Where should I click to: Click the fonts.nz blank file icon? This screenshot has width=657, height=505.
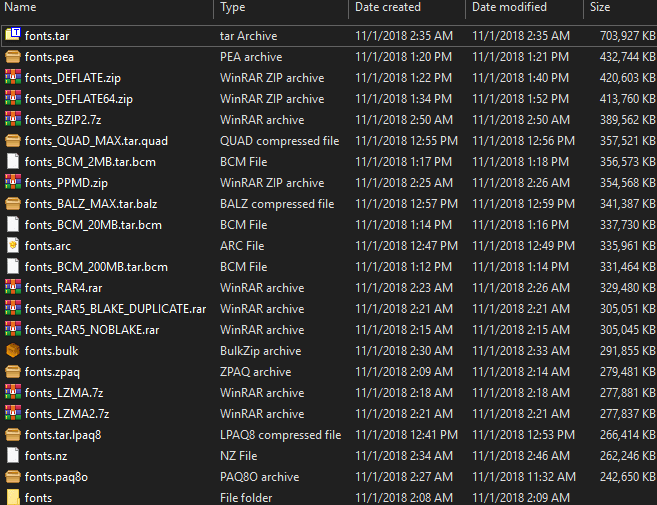point(13,455)
